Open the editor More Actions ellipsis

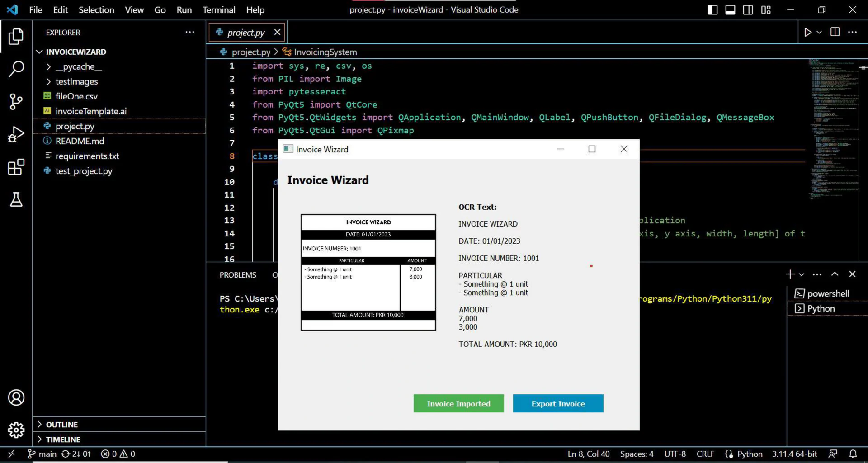click(852, 32)
